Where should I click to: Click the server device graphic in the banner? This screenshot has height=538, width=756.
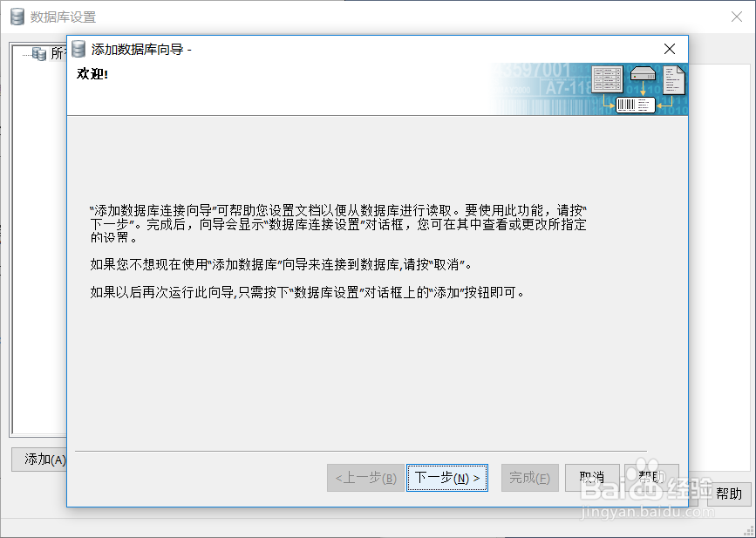click(x=644, y=74)
